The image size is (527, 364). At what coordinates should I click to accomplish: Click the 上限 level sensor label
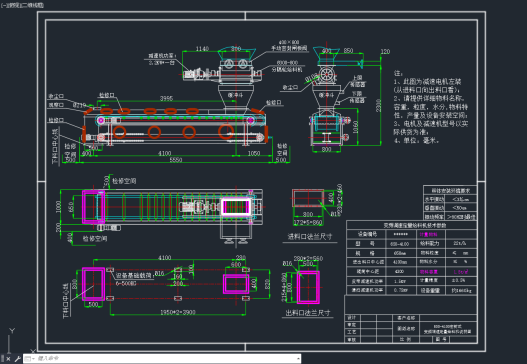click(x=357, y=78)
